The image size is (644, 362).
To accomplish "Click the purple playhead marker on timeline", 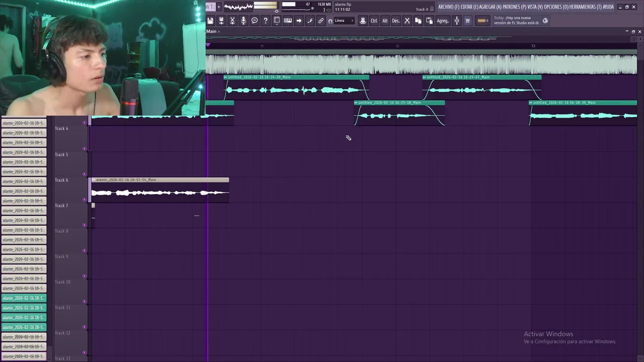I will 208,45.
